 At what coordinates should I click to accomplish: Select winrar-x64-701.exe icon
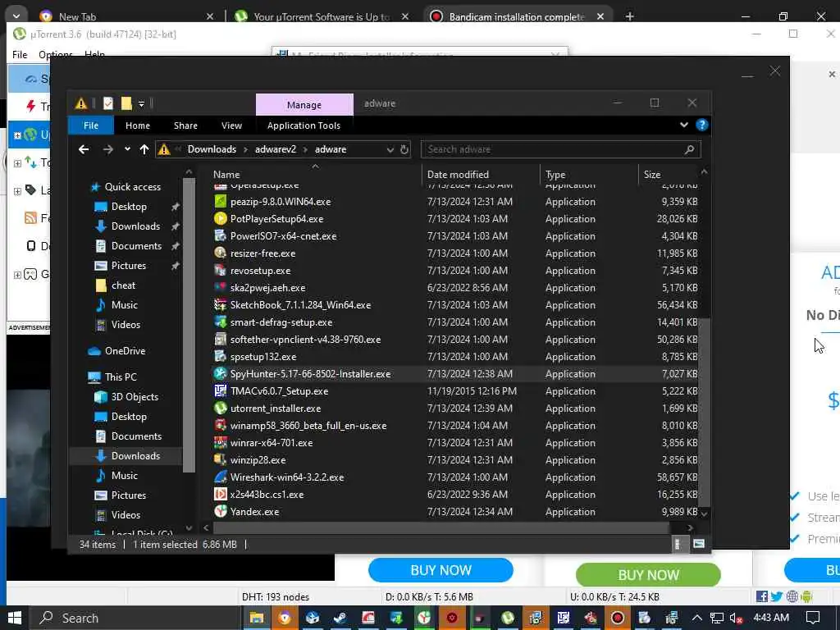click(x=220, y=442)
